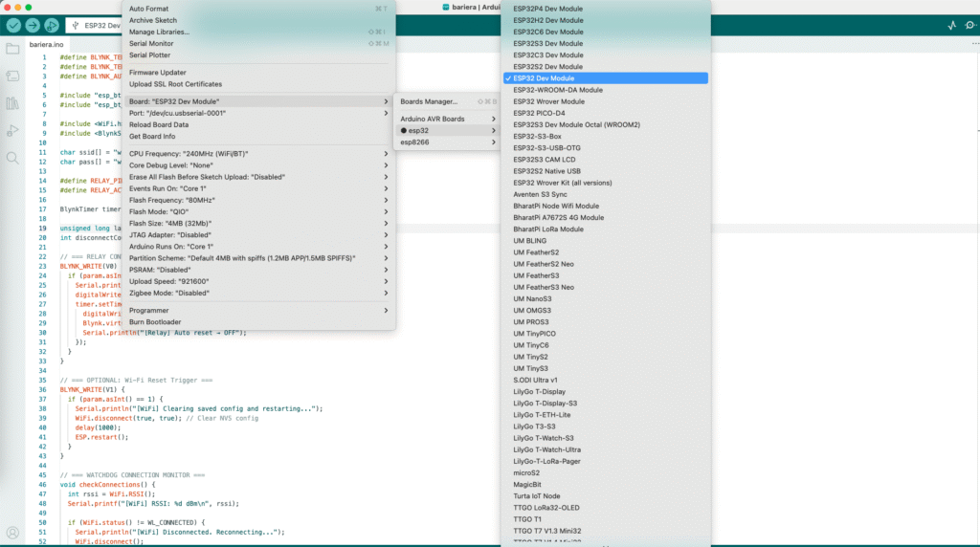This screenshot has height=547, width=980.
Task: Open the Library Manager sidebar icon
Action: click(12, 103)
